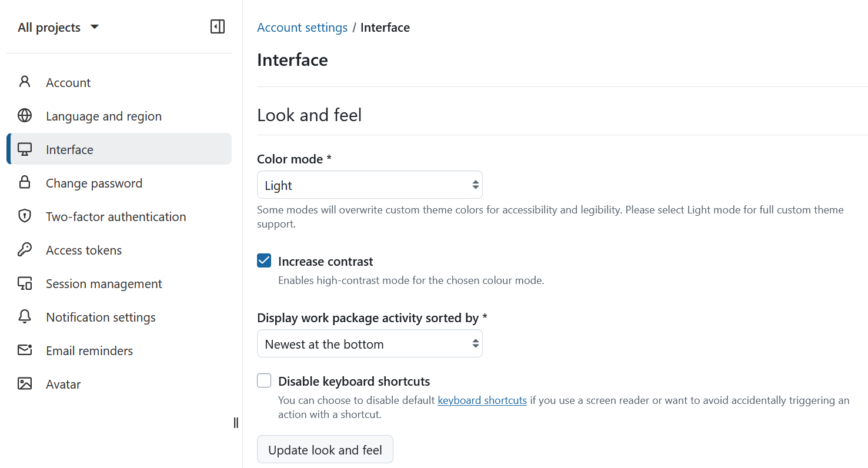This screenshot has height=468, width=868.
Task: Select the Interface monitor icon
Action: pos(24,149)
